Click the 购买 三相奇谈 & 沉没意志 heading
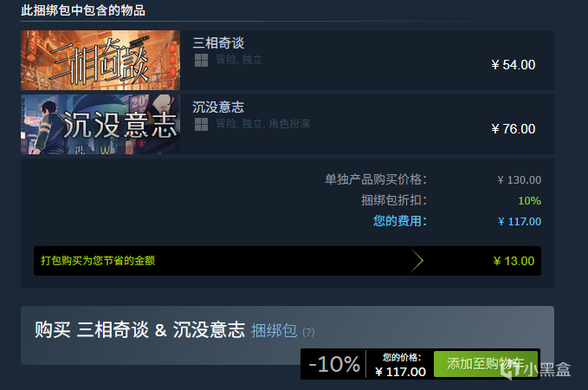This screenshot has height=390, width=588. coord(140,330)
